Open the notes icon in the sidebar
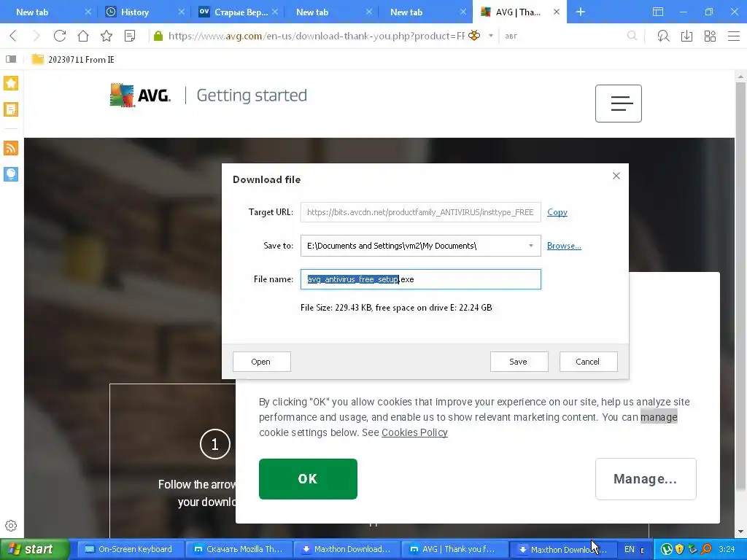 (11, 109)
